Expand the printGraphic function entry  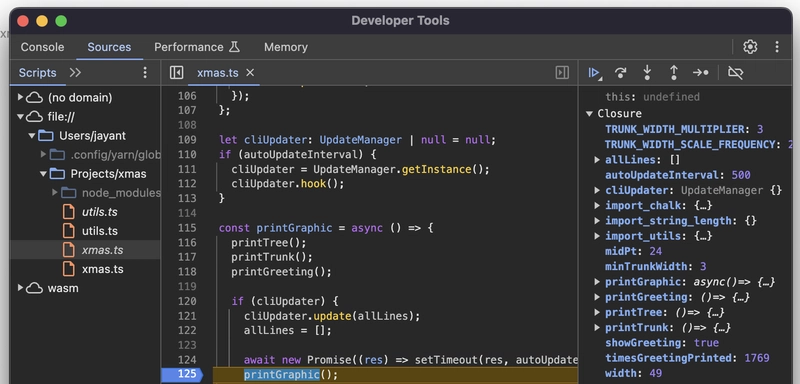[597, 281]
